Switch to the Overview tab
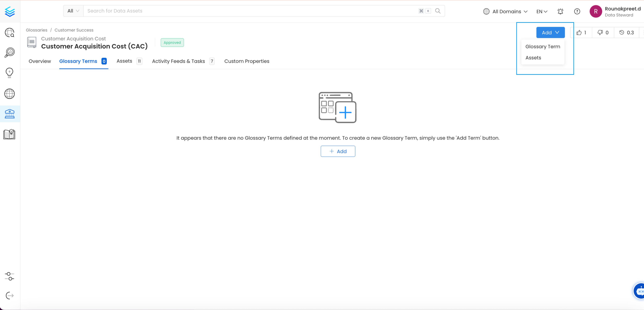 (x=40, y=61)
